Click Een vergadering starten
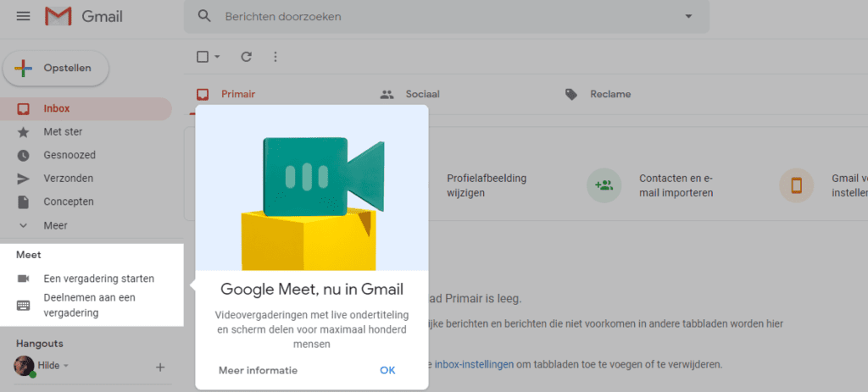The height and width of the screenshot is (392, 868). pyautogui.click(x=99, y=279)
